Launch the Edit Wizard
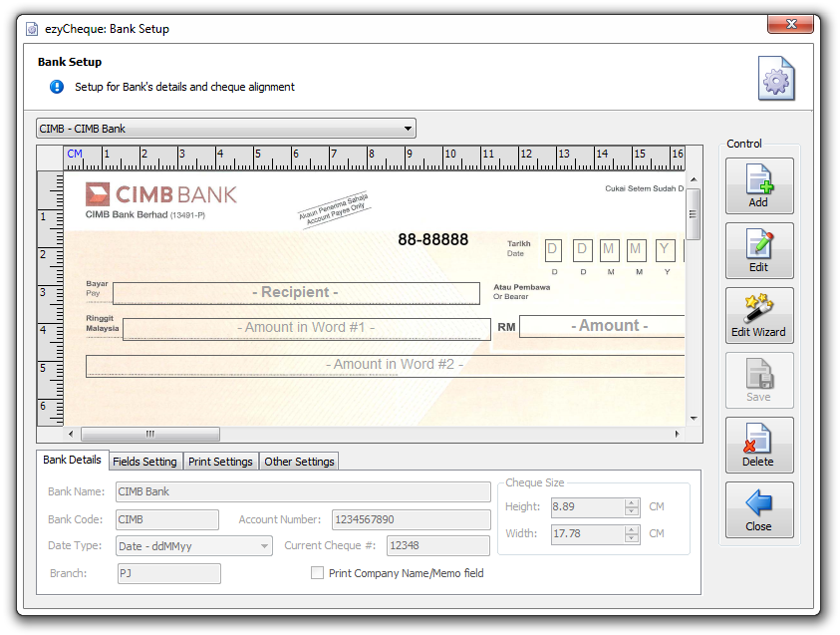840x635 pixels. click(x=759, y=316)
